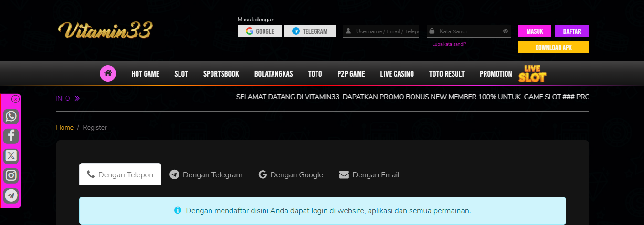
Task: Open the HOT GAME menu
Action: pos(145,74)
